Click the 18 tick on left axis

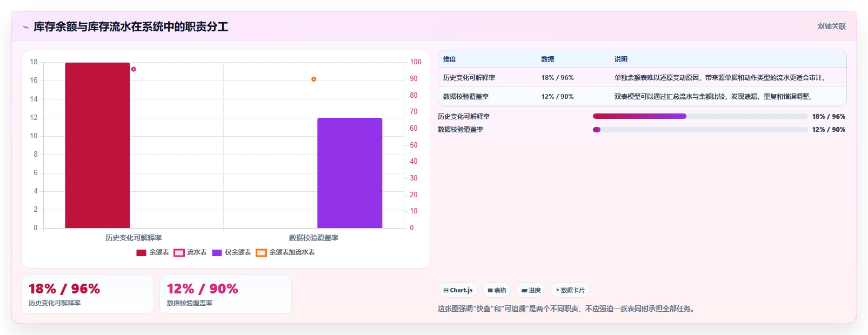(34, 62)
